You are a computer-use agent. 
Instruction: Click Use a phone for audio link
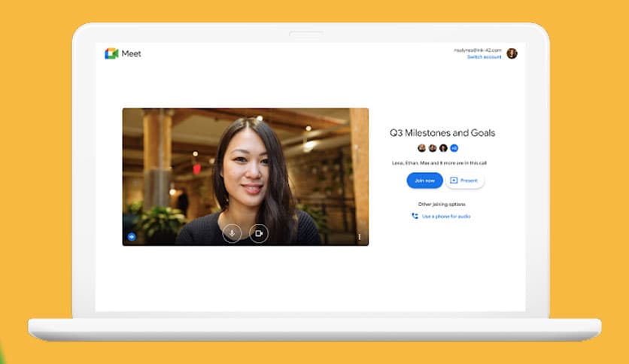(446, 217)
